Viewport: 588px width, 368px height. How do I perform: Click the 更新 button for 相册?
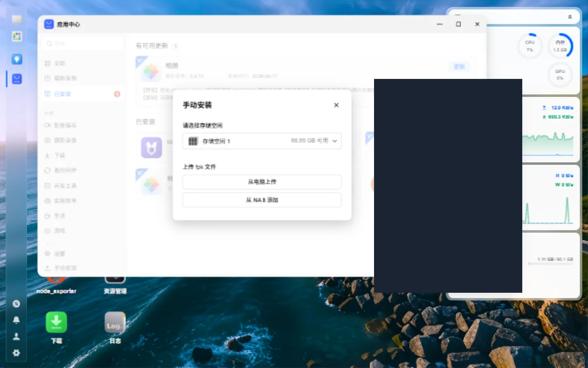(459, 67)
